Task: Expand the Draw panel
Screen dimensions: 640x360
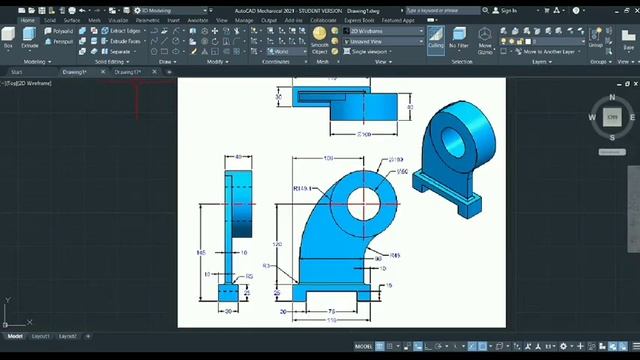Action: (x=167, y=62)
